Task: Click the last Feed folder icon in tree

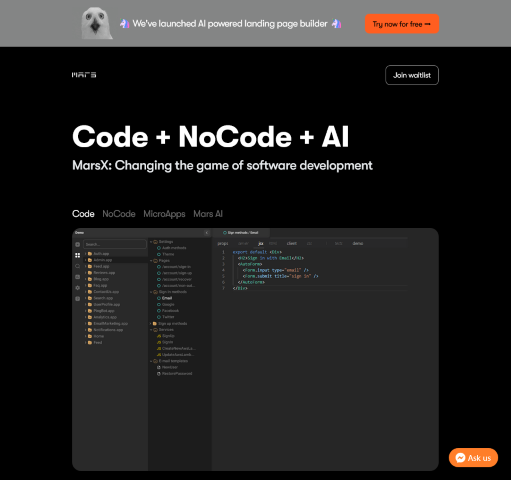Action: (90, 342)
